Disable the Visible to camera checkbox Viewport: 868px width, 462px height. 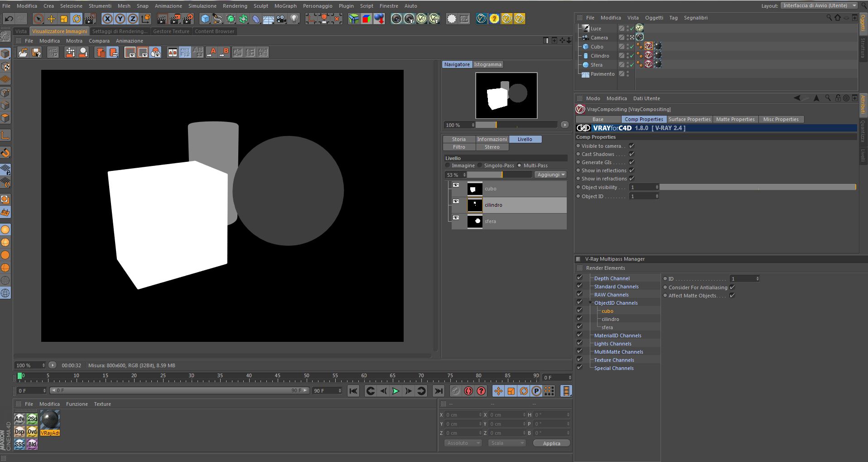(632, 146)
